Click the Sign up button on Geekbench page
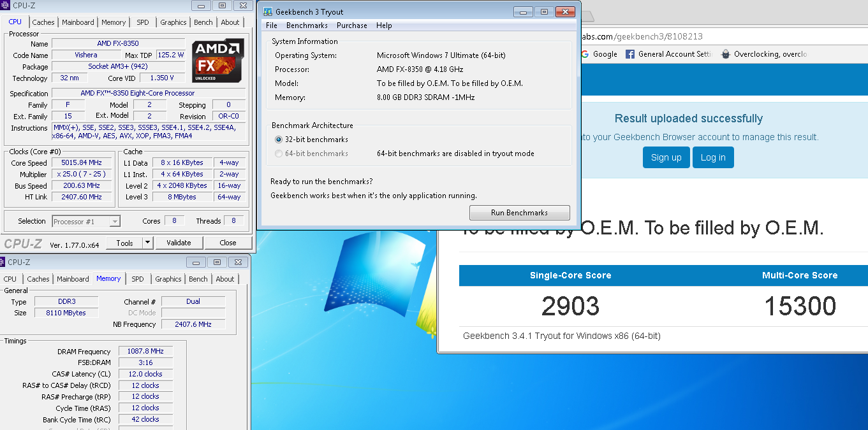The width and height of the screenshot is (868, 430). click(666, 157)
